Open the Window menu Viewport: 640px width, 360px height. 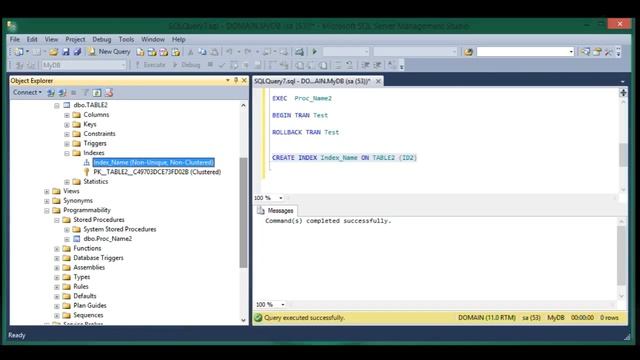click(153, 40)
